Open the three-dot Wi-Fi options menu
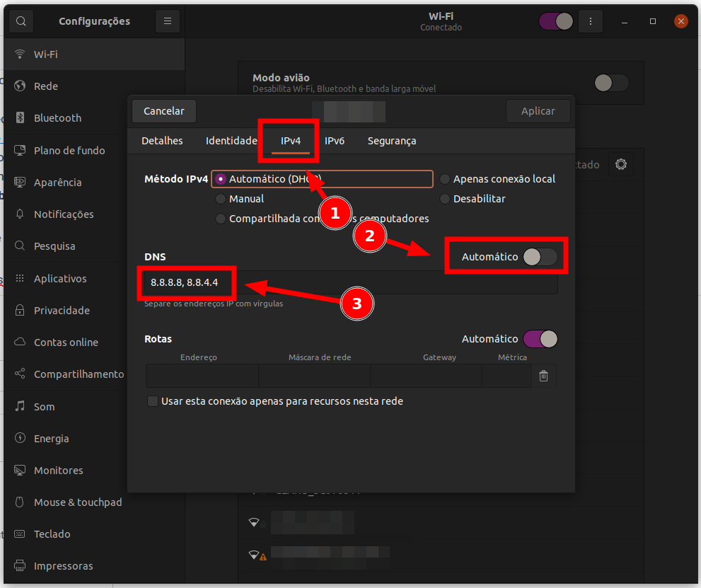 tap(591, 21)
